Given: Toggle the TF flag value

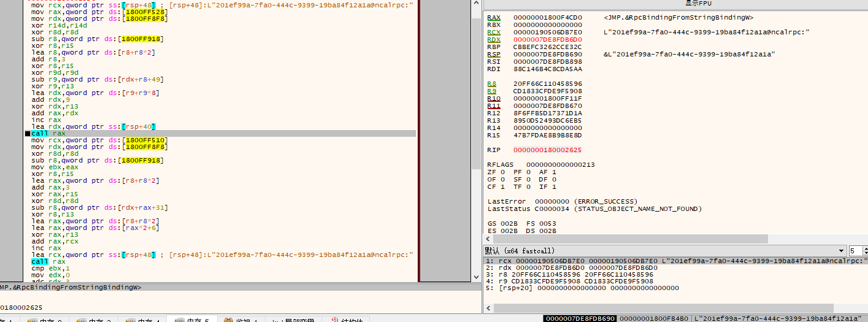Looking at the screenshot, I should (x=528, y=186).
